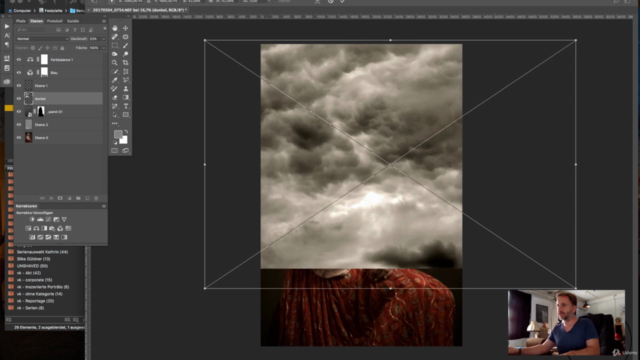Open the blend mode dropdown showing Normal
This screenshot has height=360, width=640.
point(42,39)
